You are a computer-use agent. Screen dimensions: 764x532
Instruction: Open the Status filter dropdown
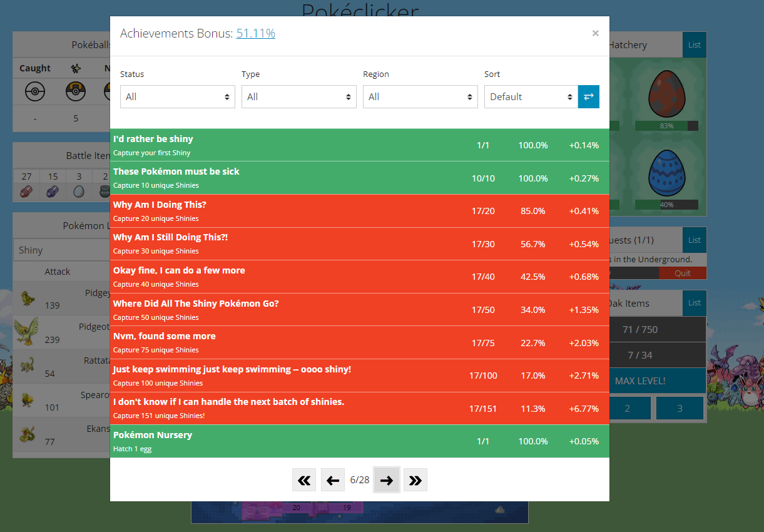coord(177,97)
